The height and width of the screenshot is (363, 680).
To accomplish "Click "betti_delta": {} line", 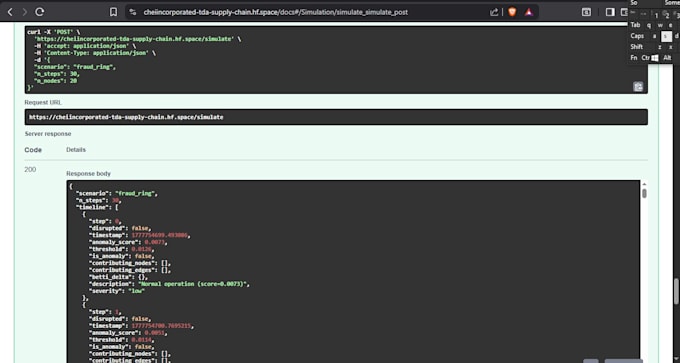I will 118,277.
